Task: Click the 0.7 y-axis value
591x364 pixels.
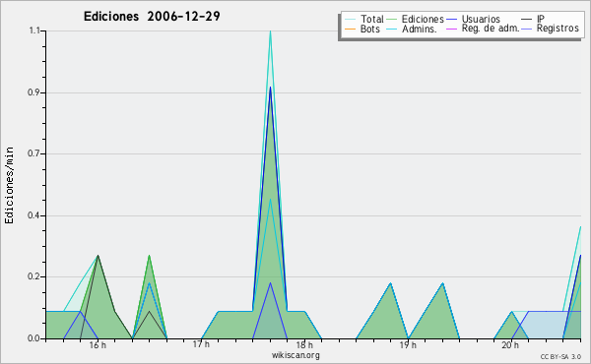Action: pyautogui.click(x=33, y=153)
